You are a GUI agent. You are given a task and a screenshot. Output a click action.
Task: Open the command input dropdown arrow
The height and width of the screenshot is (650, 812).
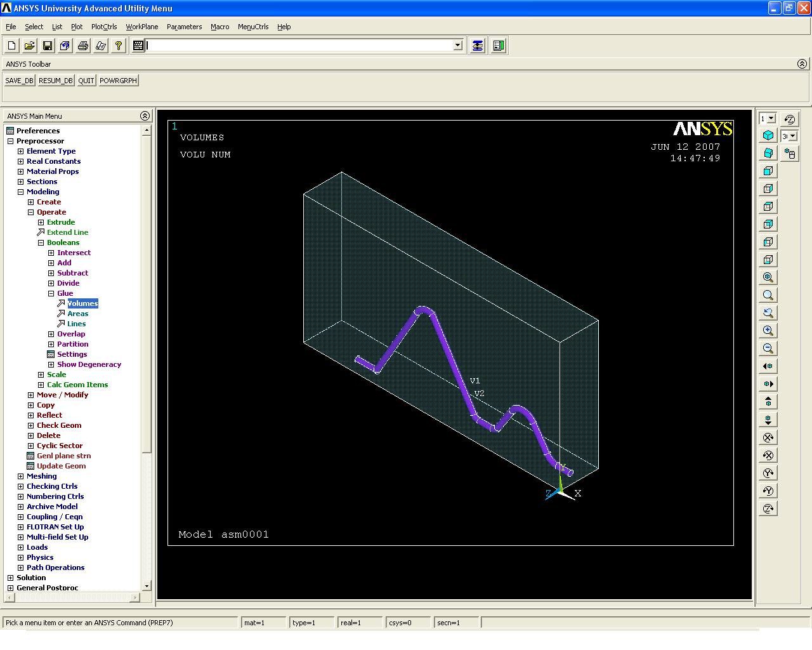(x=458, y=46)
